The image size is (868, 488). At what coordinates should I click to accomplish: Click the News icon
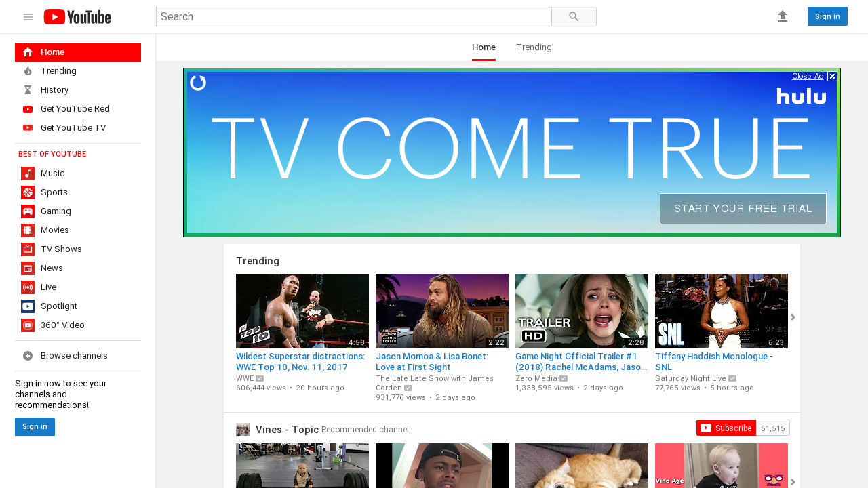(x=28, y=268)
